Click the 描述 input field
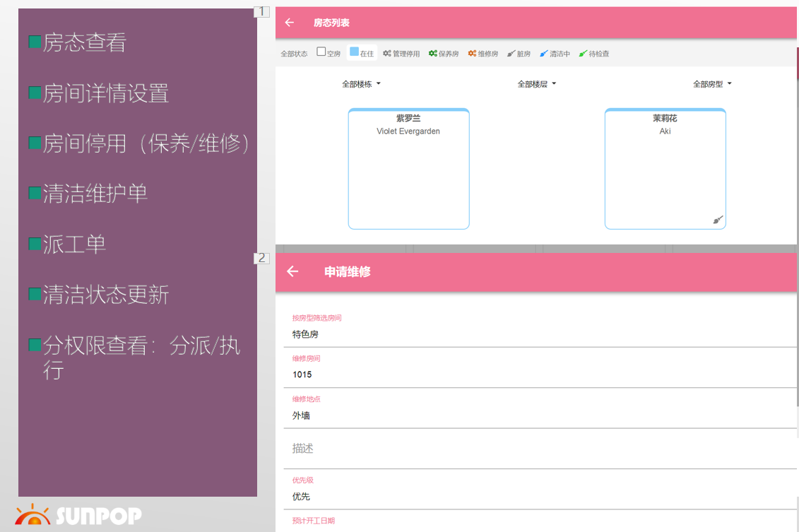The height and width of the screenshot is (532, 799). click(x=540, y=449)
